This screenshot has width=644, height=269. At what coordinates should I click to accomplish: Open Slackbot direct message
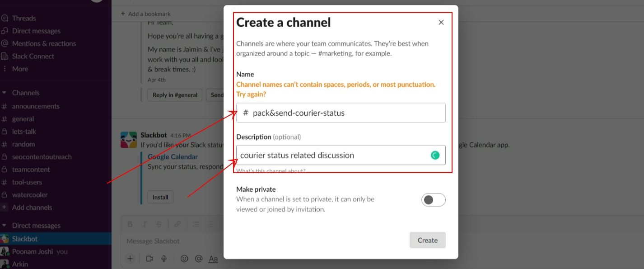(x=56, y=239)
